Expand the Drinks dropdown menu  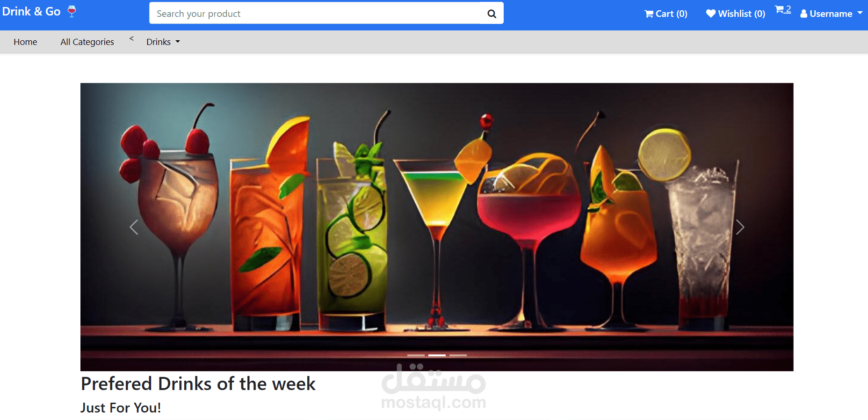(x=163, y=42)
